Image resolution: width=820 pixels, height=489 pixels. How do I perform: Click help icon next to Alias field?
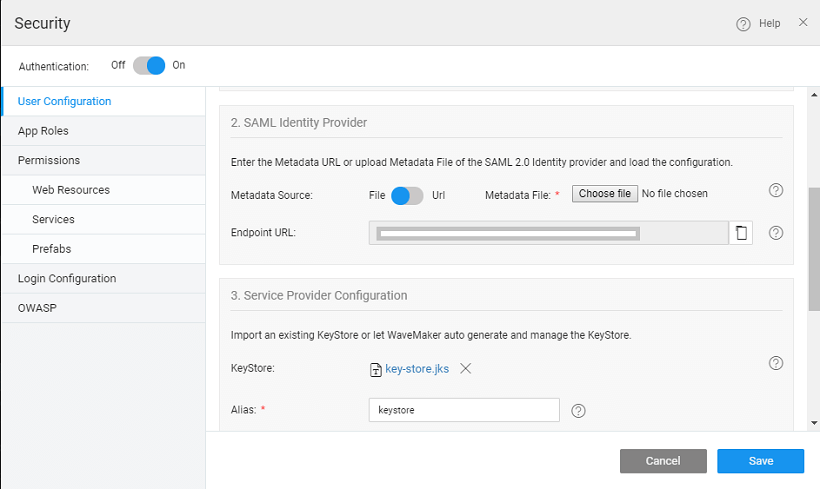[578, 410]
